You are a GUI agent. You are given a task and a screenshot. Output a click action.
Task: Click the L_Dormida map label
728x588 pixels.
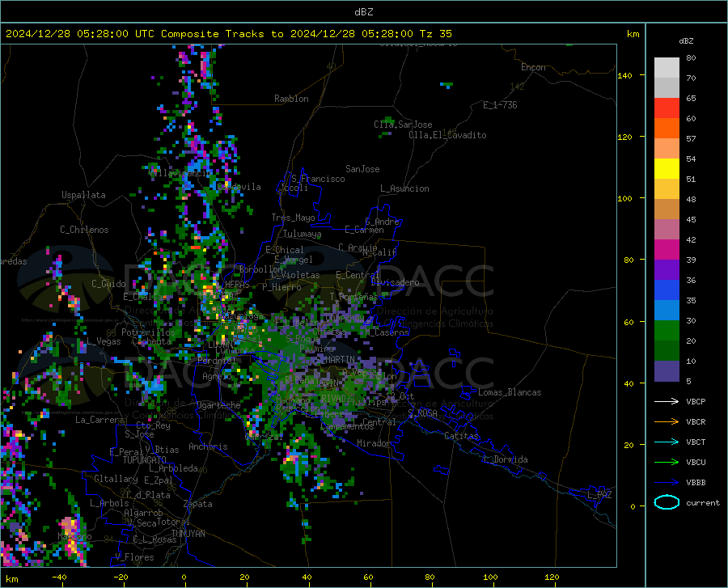tap(506, 459)
